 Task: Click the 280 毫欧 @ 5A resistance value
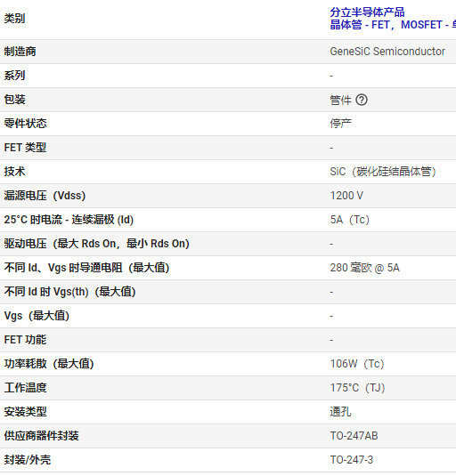(364, 268)
